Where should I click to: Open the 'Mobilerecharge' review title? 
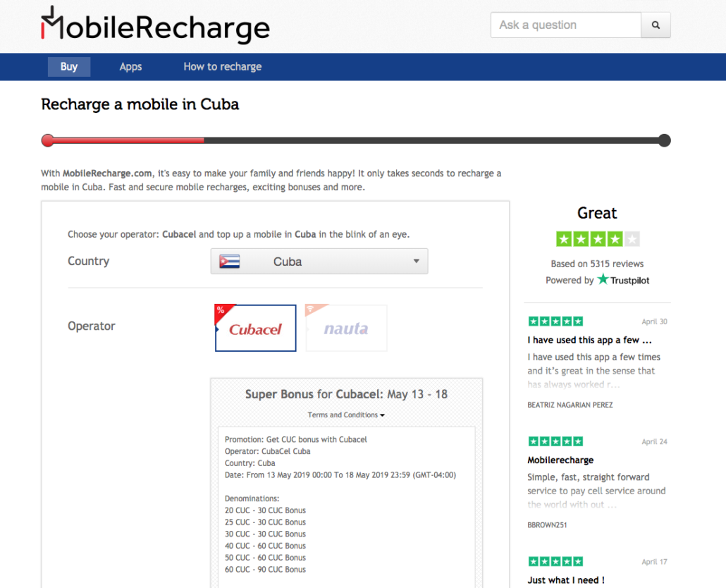pos(560,460)
